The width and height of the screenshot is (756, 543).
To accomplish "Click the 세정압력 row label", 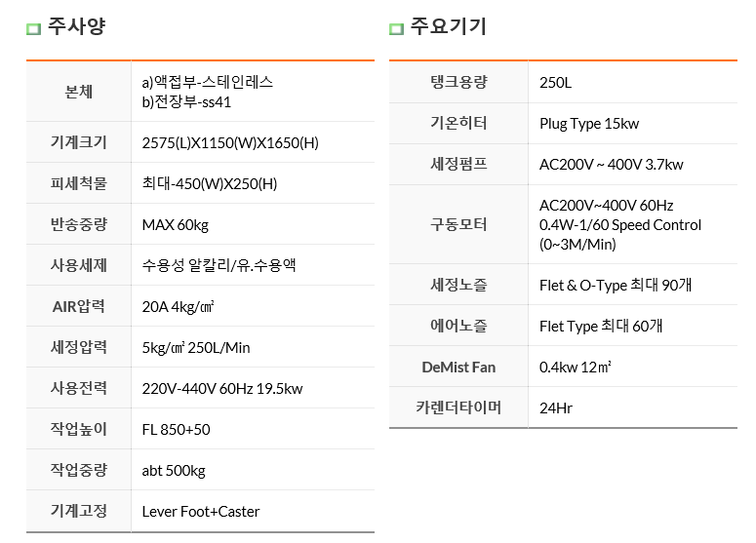I will pos(79,347).
